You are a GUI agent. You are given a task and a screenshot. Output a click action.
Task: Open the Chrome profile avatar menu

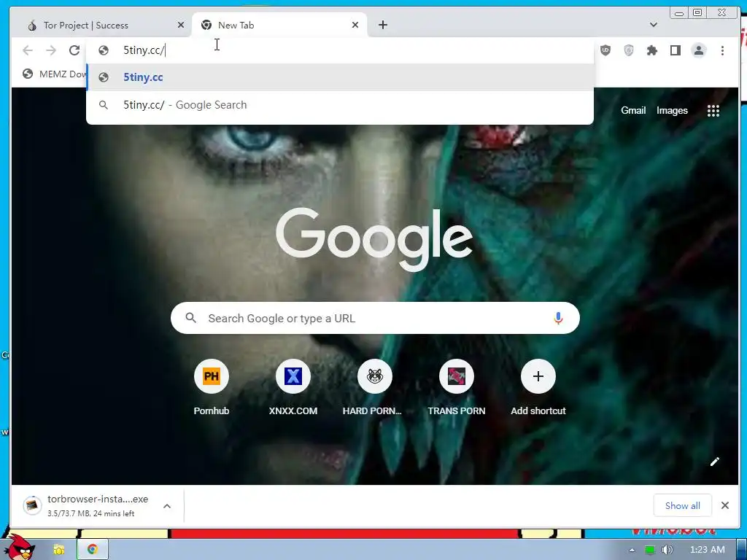(x=699, y=50)
